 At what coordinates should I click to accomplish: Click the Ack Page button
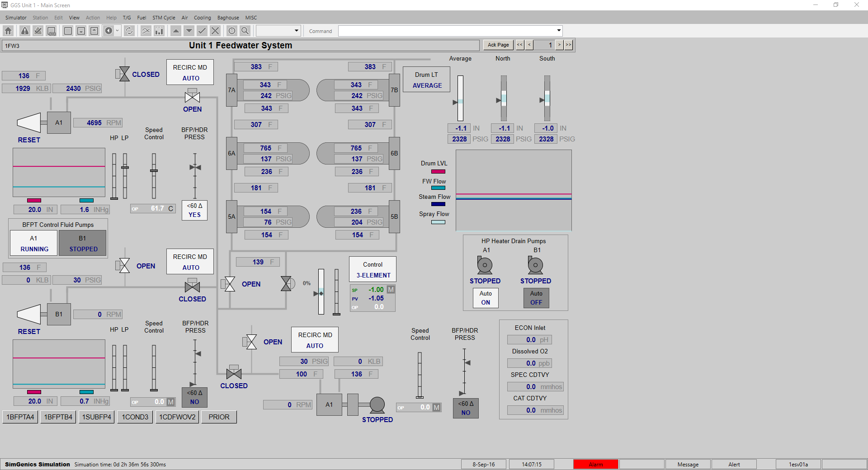[x=498, y=45]
